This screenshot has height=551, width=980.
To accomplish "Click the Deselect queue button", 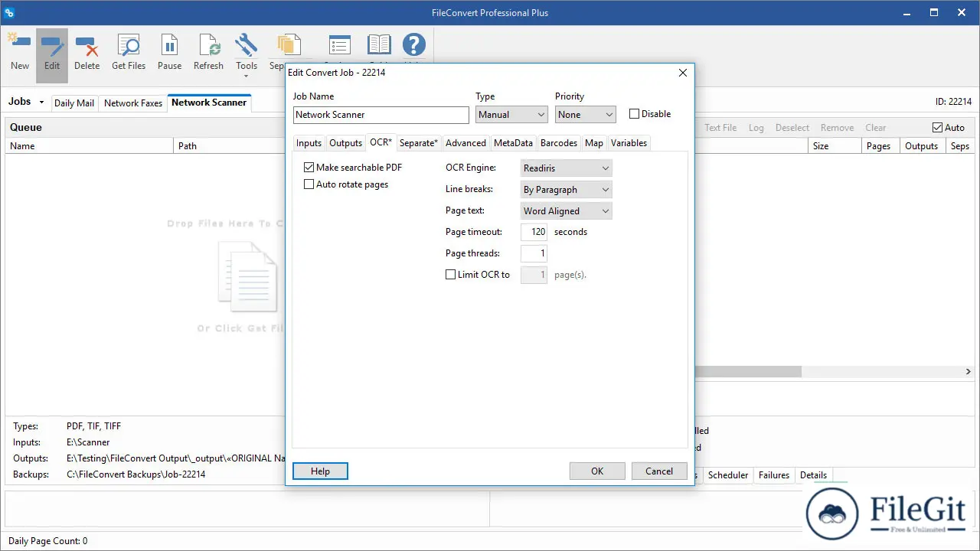I will (x=792, y=128).
